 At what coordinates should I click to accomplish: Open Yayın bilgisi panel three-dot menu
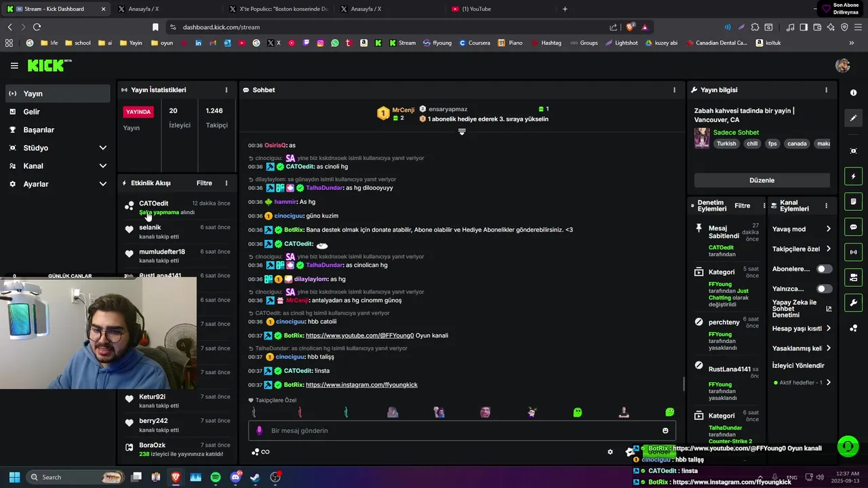click(x=826, y=89)
